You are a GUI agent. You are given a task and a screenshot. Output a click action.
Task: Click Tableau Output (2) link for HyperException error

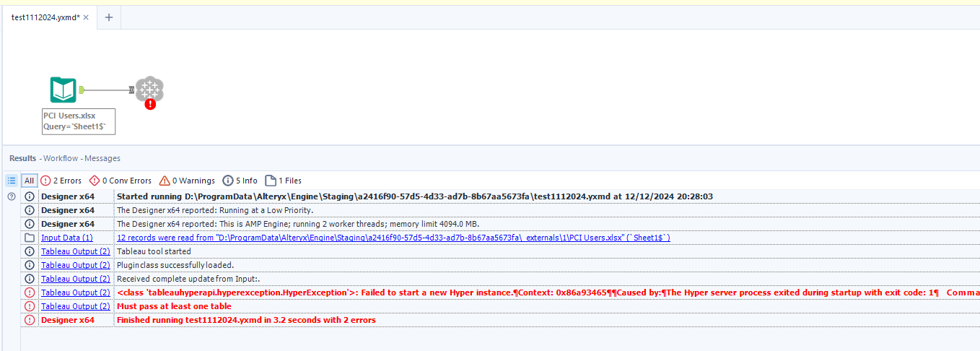coord(75,292)
